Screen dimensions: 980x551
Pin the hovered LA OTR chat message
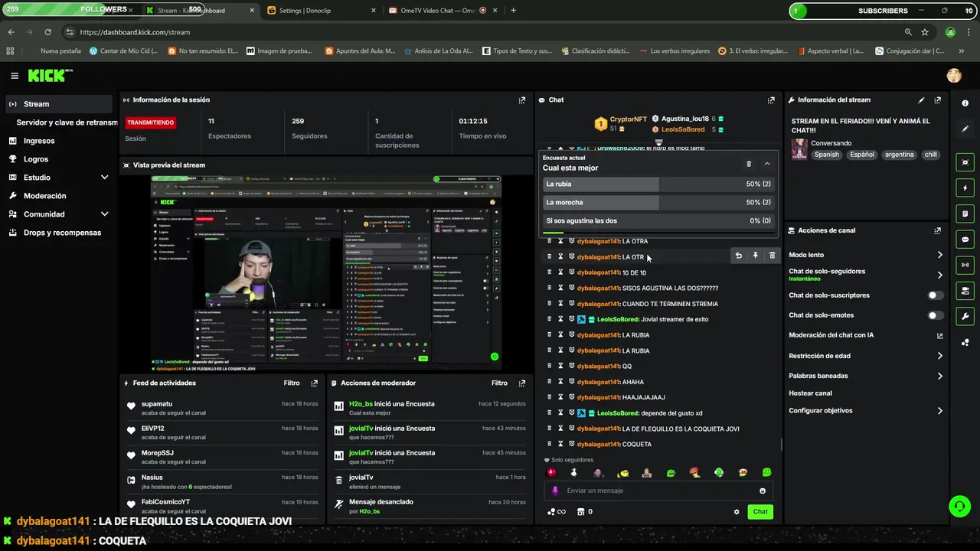(x=755, y=256)
